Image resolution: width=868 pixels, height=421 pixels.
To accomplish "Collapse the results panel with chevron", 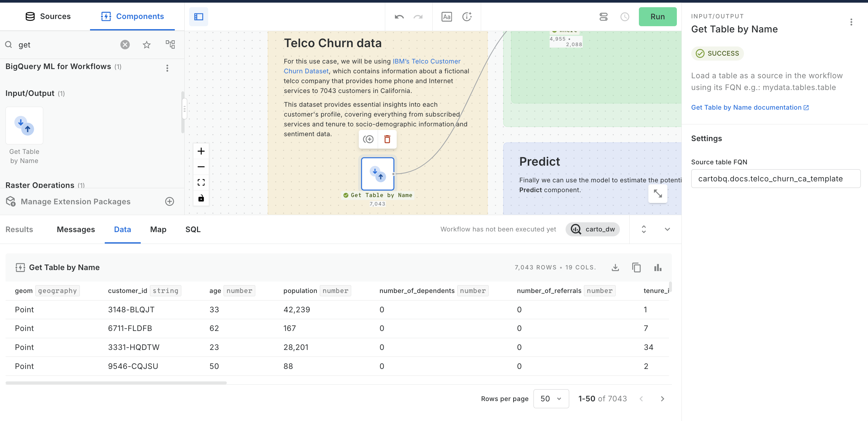I will [x=667, y=229].
